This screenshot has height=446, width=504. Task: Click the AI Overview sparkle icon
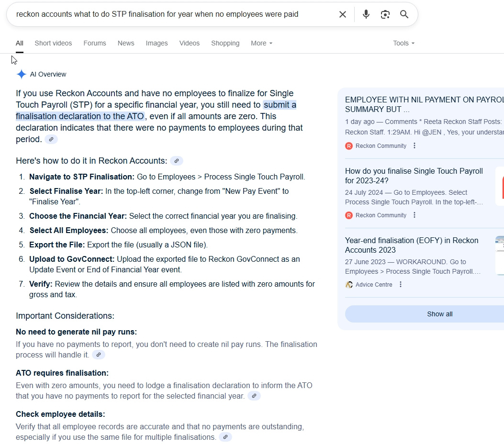click(x=21, y=74)
